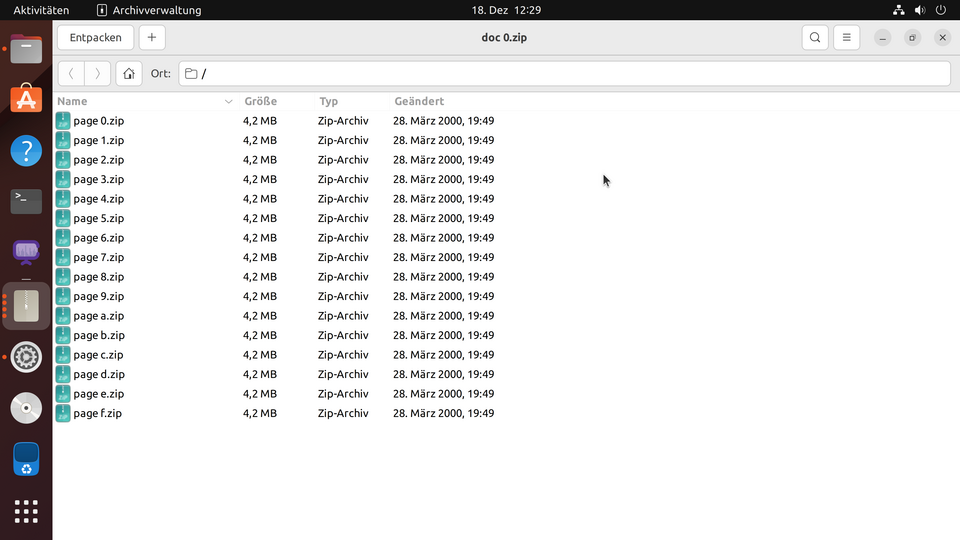The width and height of the screenshot is (960, 540).
Task: Open Archivverwaltung app menu in top bar
Action: (149, 10)
